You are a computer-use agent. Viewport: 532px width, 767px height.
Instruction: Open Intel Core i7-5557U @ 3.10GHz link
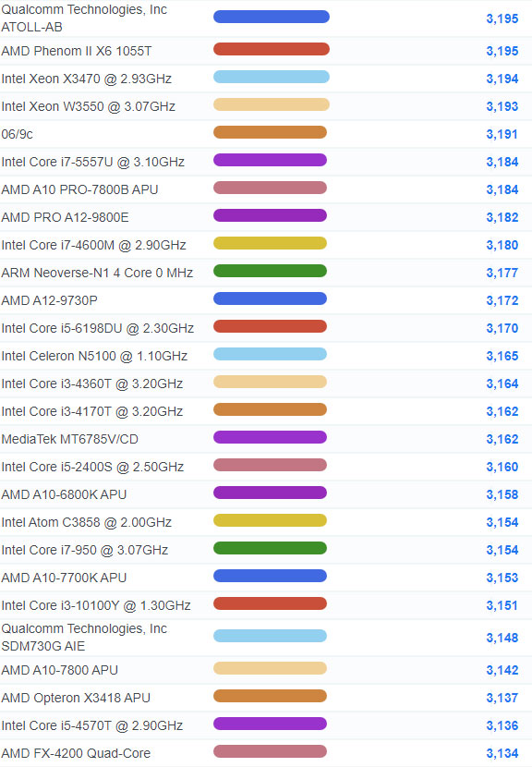93,162
